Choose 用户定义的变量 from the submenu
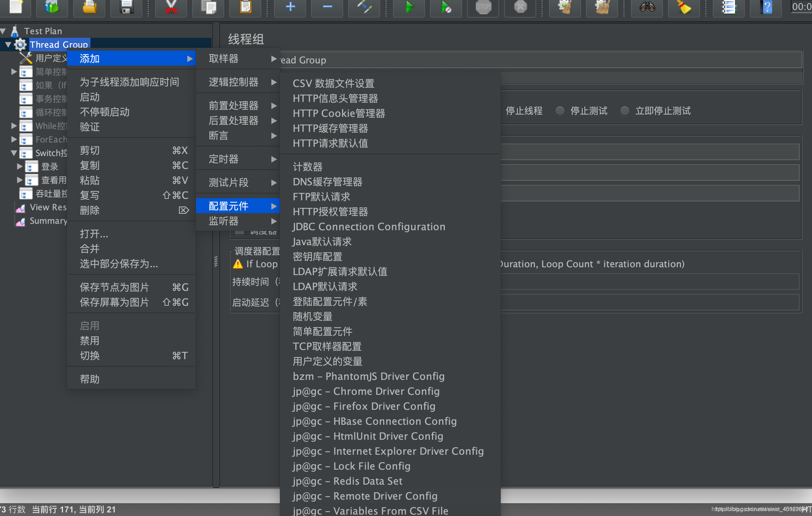The width and height of the screenshot is (812, 516). [x=390, y=362]
